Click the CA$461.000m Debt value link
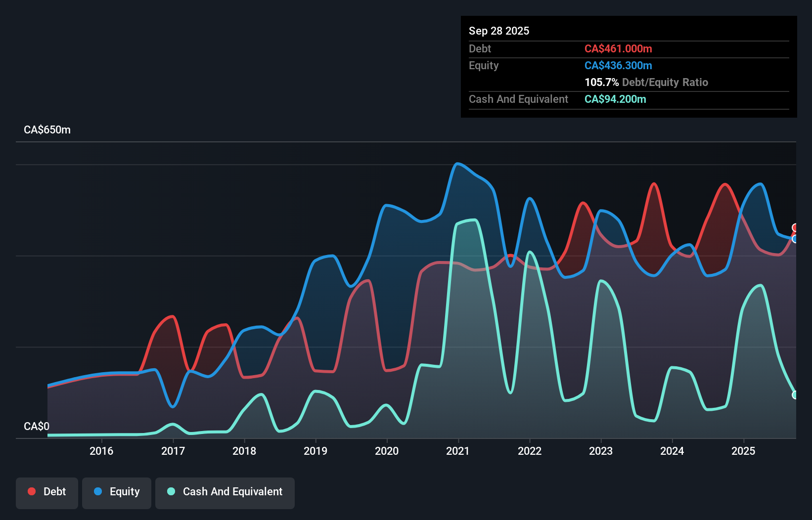 coord(618,48)
